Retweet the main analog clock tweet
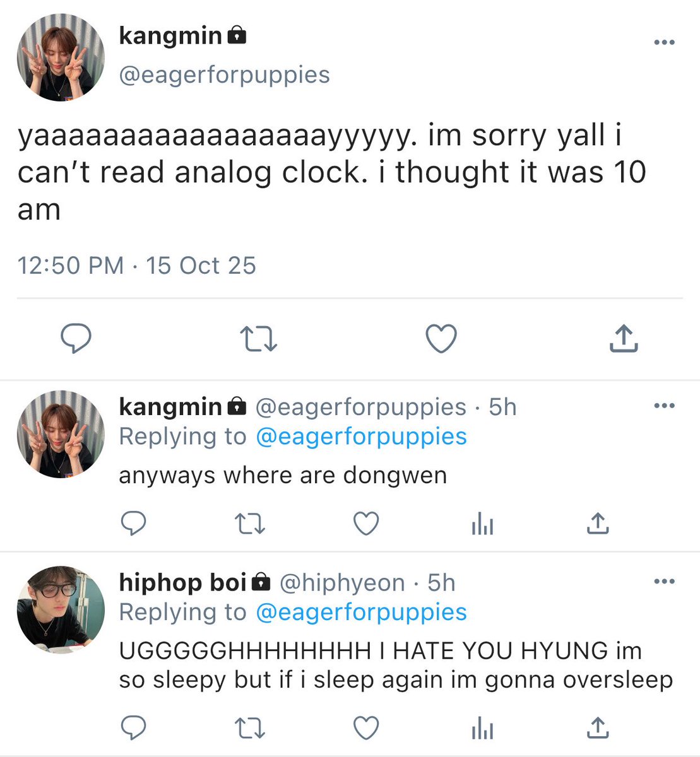700x757 pixels. point(259,339)
